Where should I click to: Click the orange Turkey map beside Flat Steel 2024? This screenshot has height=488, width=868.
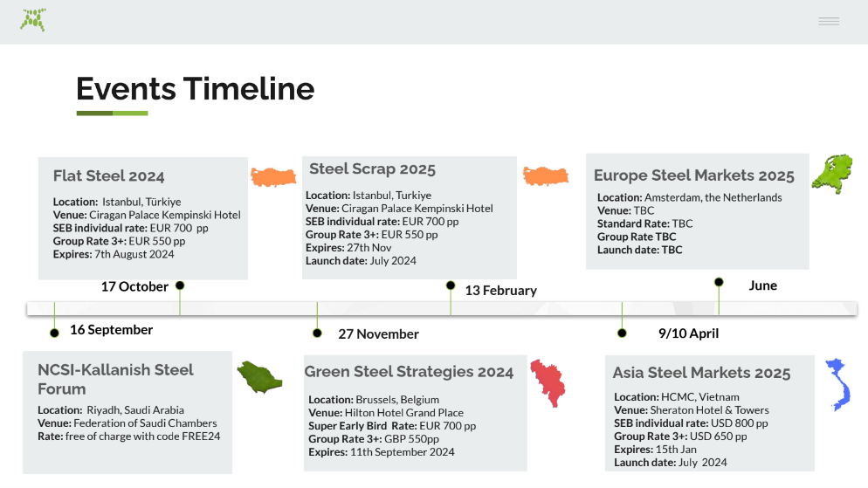coord(273,177)
